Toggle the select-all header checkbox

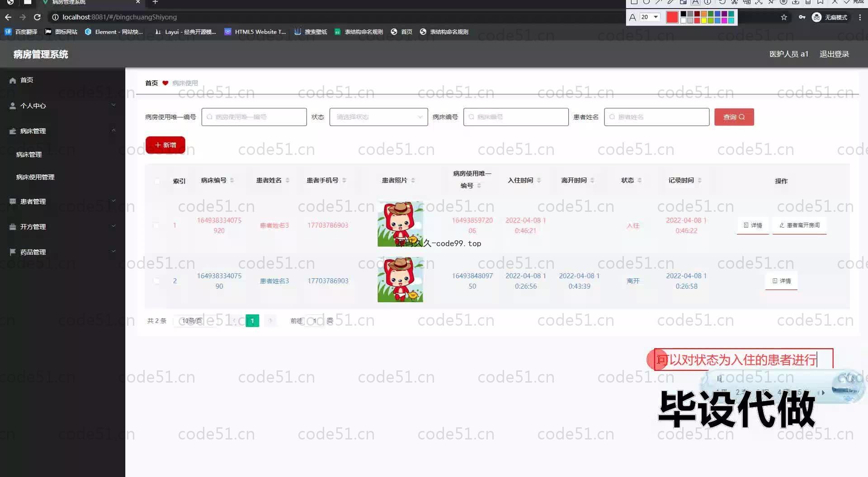157,181
